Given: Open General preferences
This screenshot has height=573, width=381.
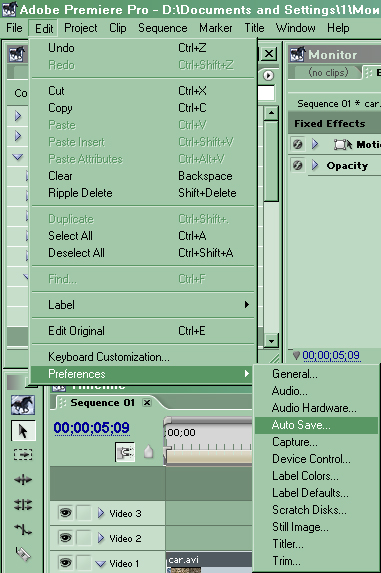Looking at the screenshot, I should click(316, 374).
